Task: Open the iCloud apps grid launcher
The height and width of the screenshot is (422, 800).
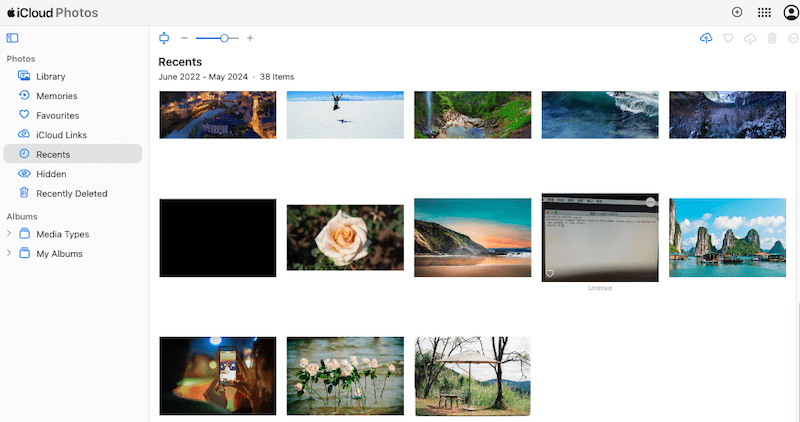Action: point(764,12)
